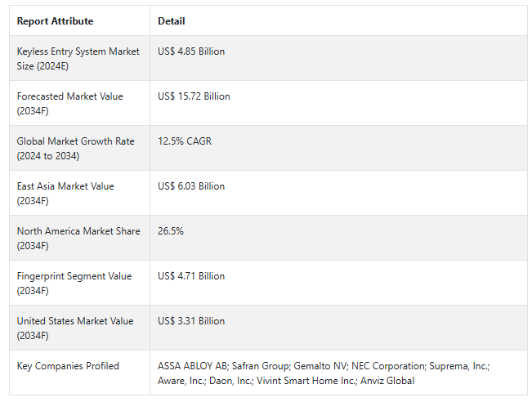532x402 pixels.
Task: Select East Asia Market Value cell
Action: click(79, 193)
